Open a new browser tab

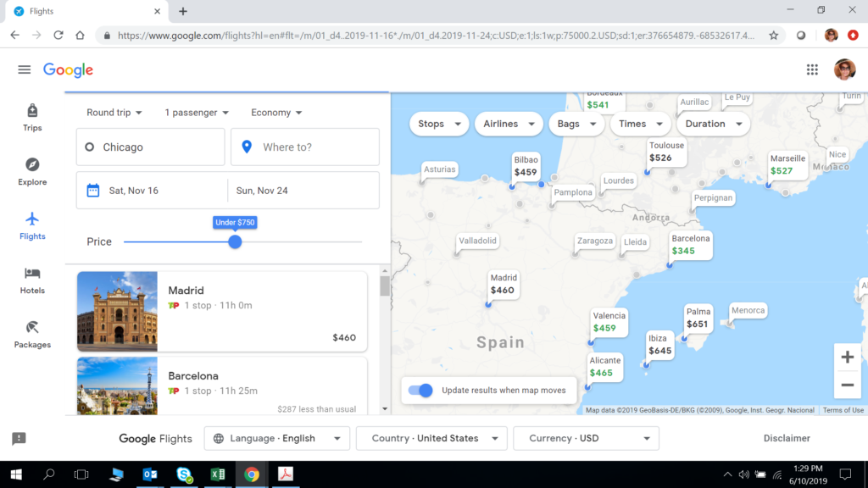183,11
